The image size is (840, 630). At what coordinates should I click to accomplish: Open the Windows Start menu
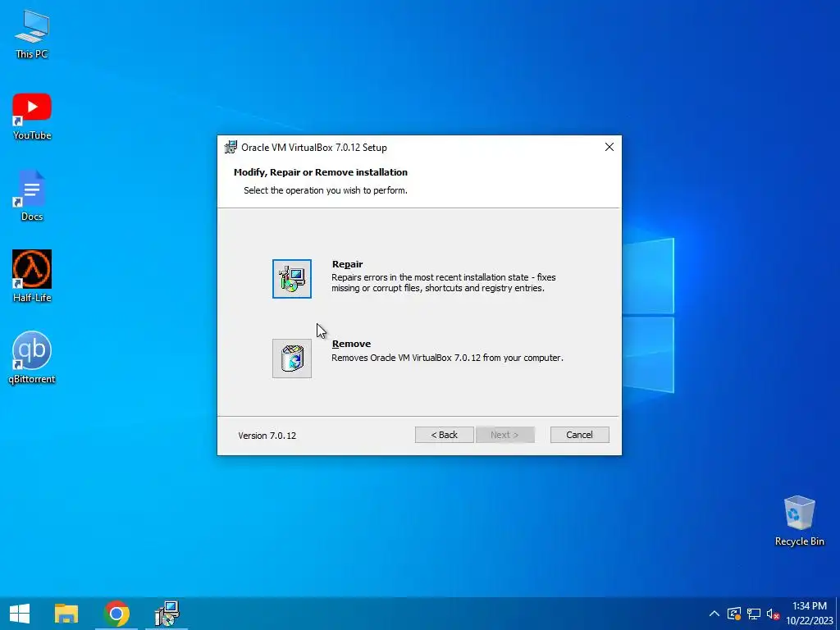pyautogui.click(x=20, y=614)
